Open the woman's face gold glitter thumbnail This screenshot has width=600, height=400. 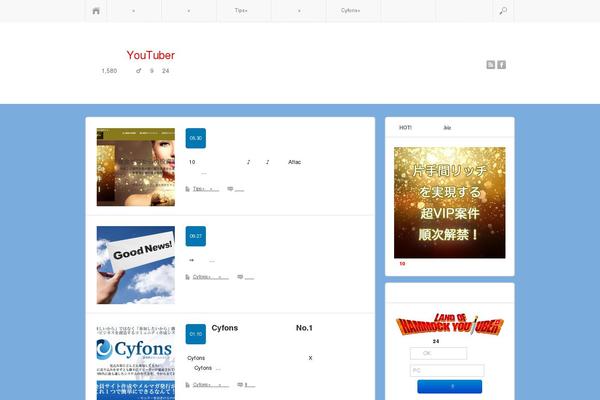click(x=136, y=167)
